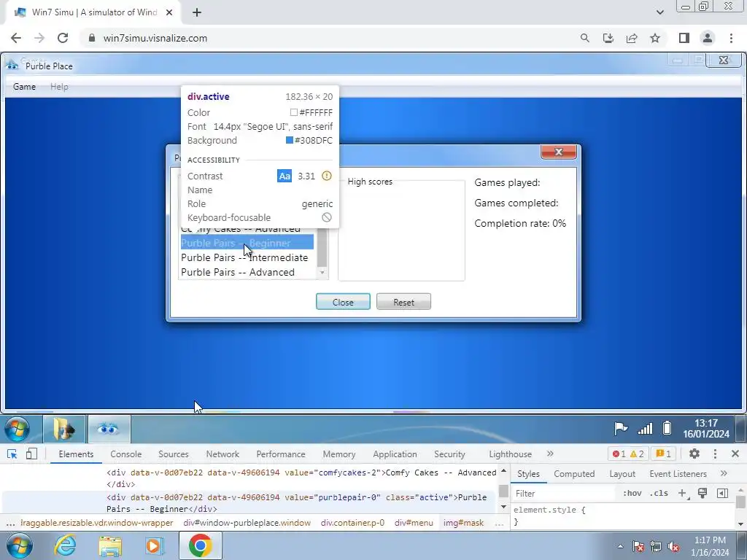This screenshot has height=560, width=747.
Task: Expand the tab search chevron
Action: click(x=659, y=12)
